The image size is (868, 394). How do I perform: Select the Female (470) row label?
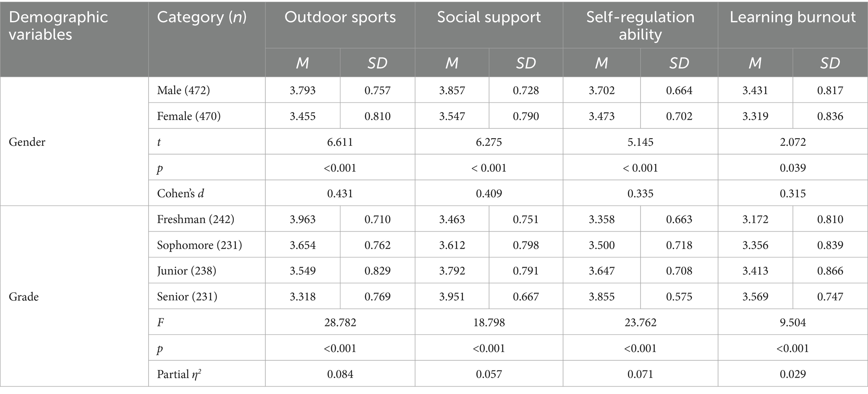(188, 116)
